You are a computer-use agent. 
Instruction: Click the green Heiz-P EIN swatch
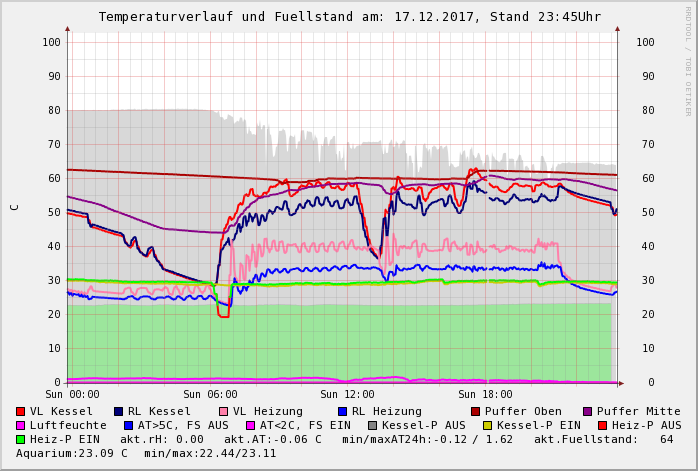(21, 439)
